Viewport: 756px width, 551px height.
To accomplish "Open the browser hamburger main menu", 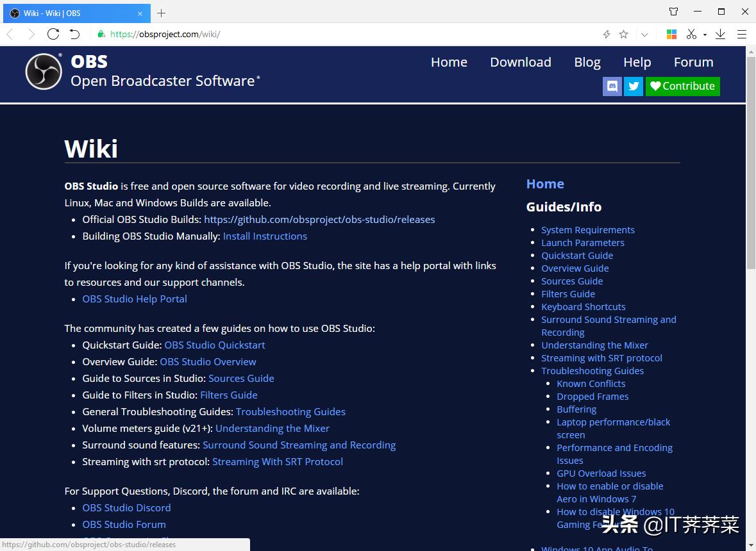I will 742,35.
